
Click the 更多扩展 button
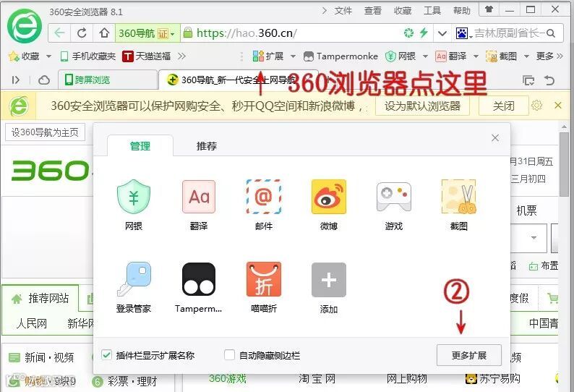[469, 355]
